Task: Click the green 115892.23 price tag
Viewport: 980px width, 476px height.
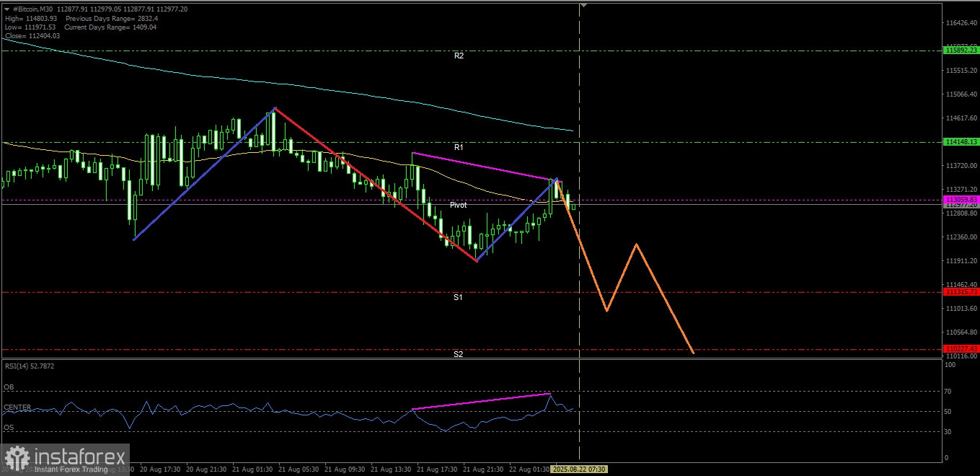Action: (961, 50)
